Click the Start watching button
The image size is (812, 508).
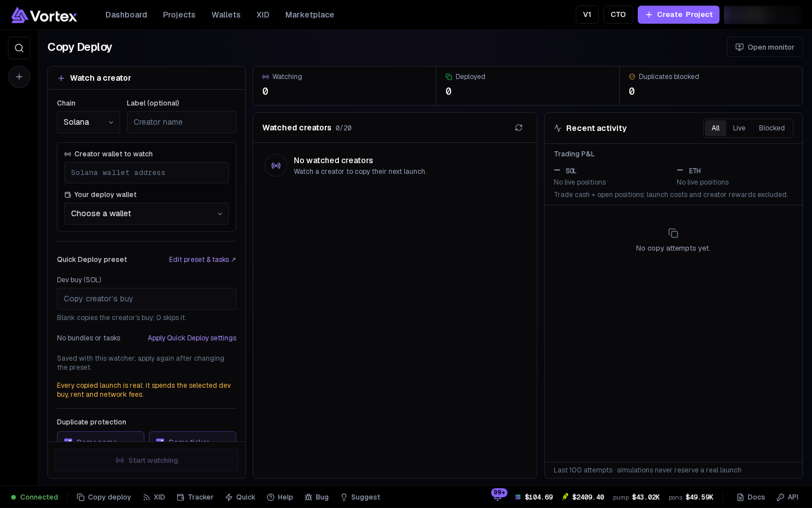(147, 460)
